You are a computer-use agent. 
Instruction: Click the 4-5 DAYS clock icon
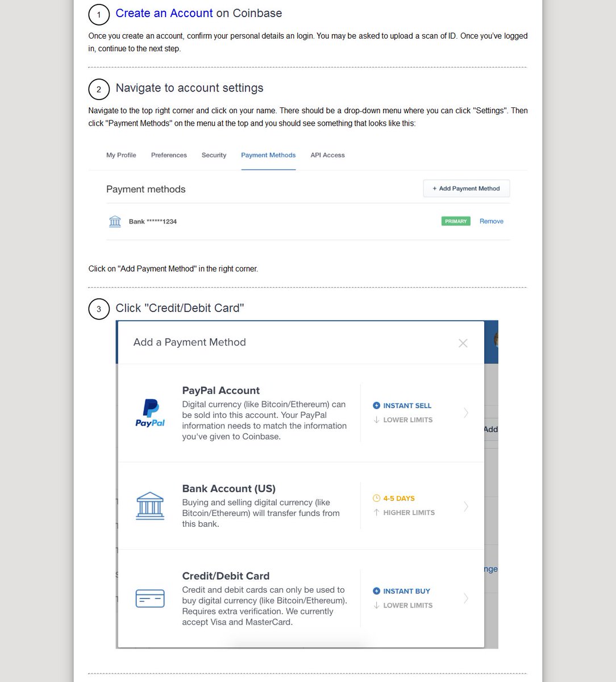click(x=376, y=498)
